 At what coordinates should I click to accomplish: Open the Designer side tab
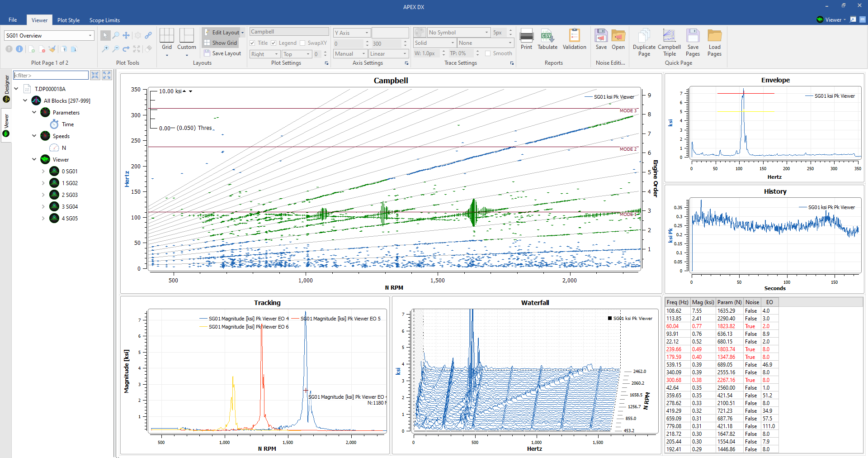(6, 89)
